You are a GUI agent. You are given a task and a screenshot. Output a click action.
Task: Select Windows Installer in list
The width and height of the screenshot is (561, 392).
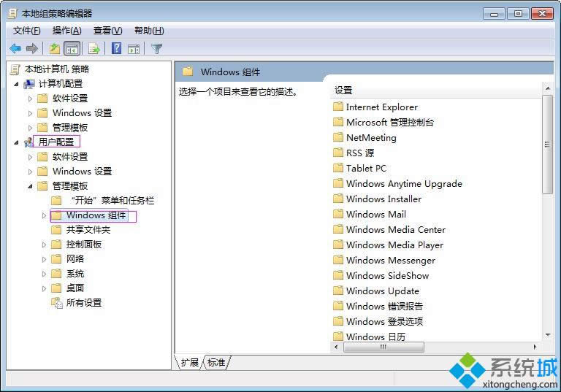tap(384, 199)
